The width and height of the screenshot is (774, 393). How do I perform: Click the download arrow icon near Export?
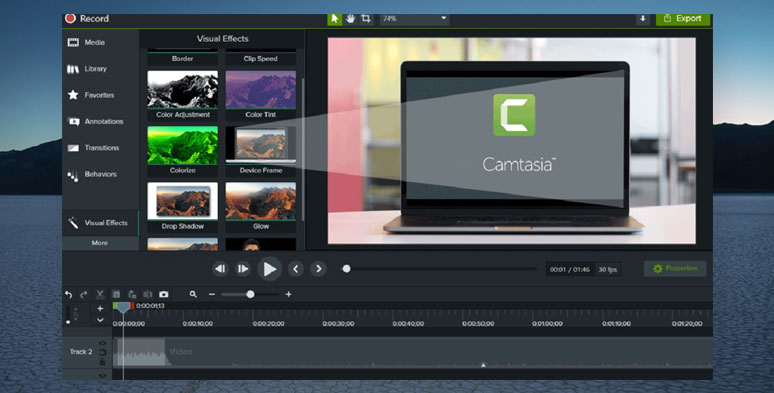point(643,19)
